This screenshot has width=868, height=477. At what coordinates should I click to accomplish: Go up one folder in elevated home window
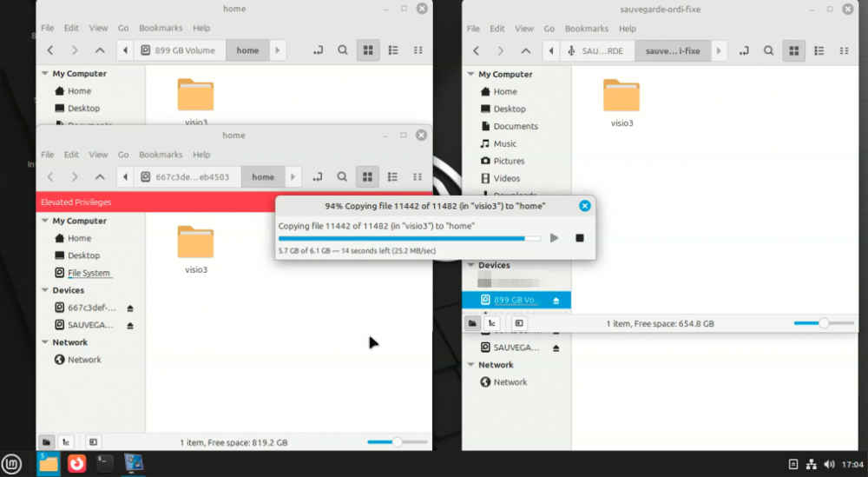click(x=100, y=177)
